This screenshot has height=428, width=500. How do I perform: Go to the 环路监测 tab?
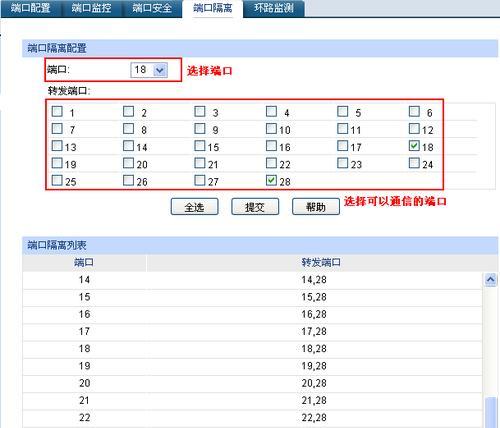pyautogui.click(x=274, y=8)
